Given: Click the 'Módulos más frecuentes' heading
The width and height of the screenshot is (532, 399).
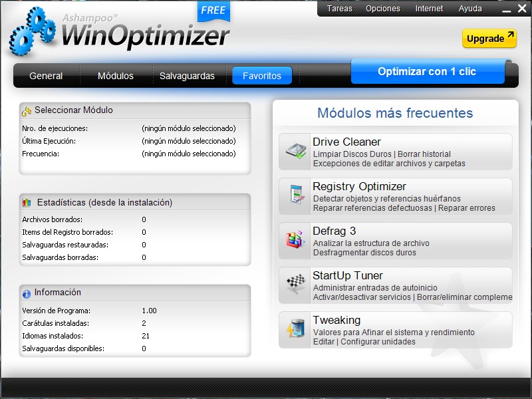Looking at the screenshot, I should (x=395, y=113).
